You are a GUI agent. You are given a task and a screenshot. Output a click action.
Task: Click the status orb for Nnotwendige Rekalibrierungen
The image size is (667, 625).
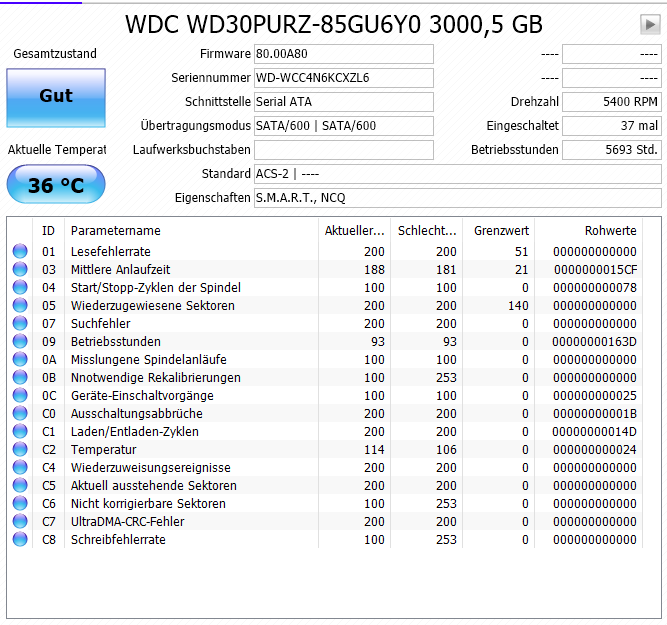pos(20,377)
